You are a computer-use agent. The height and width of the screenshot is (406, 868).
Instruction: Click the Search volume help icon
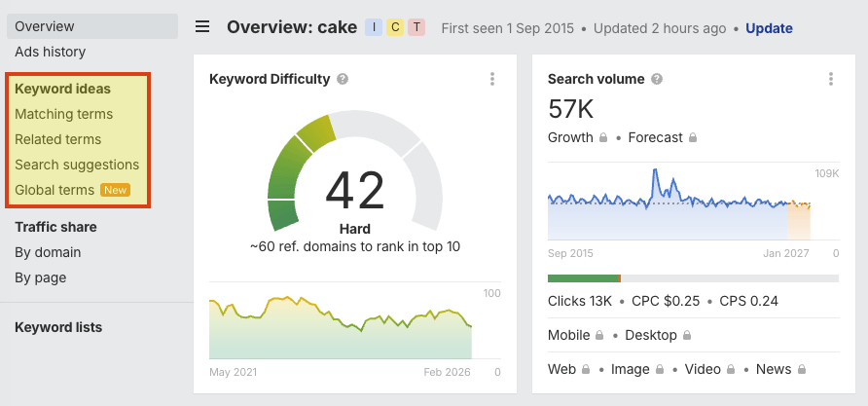click(657, 79)
